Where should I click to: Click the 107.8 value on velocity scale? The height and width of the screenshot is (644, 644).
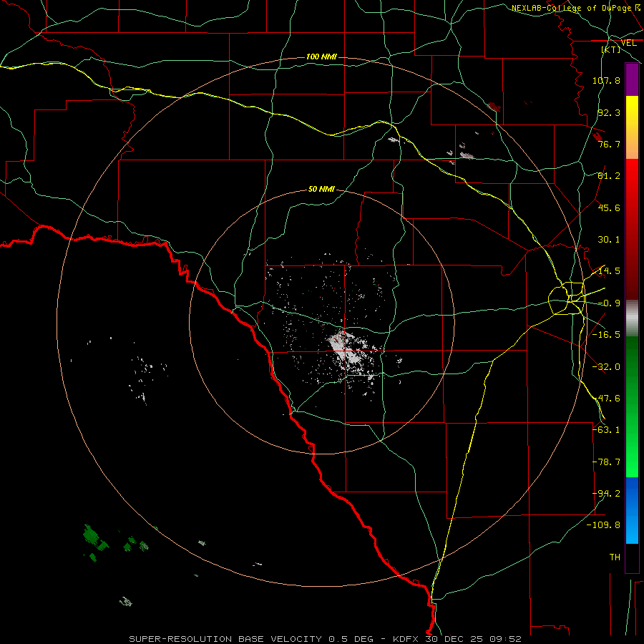(x=606, y=80)
